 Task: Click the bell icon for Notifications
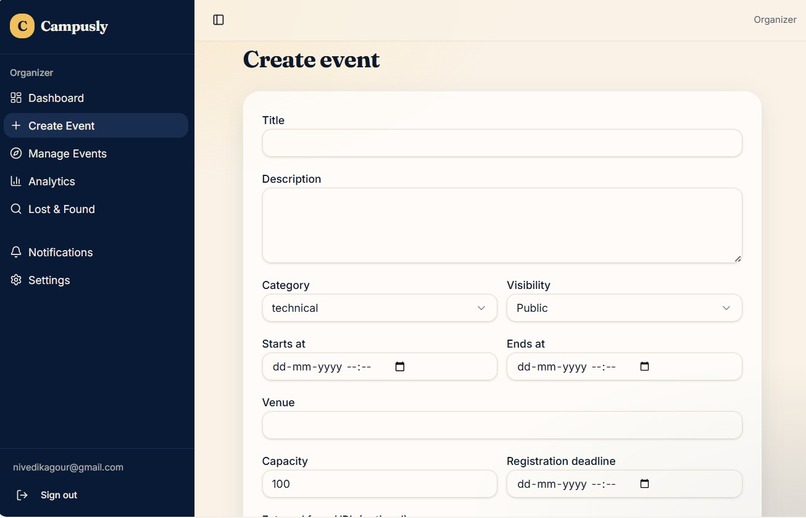click(x=16, y=252)
